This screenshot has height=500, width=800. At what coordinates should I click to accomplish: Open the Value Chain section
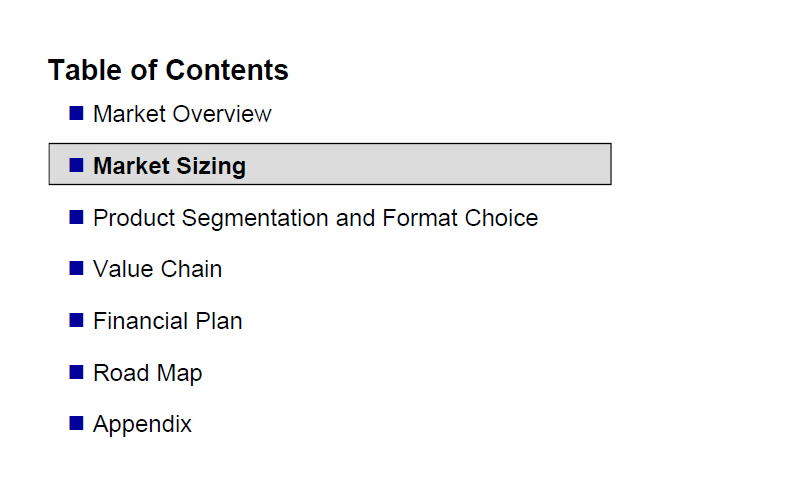158,269
